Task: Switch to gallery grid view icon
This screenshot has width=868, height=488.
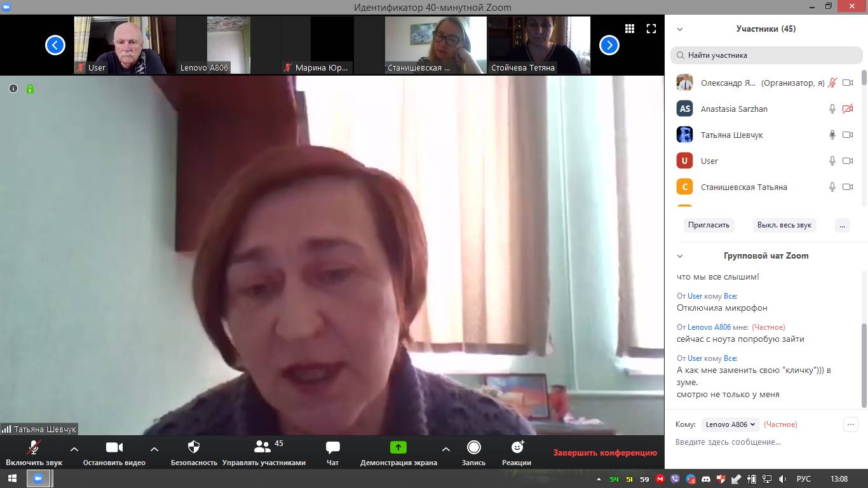Action: coord(630,29)
